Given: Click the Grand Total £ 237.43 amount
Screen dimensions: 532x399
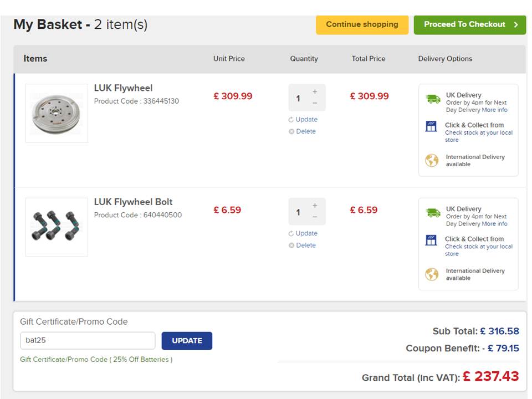Looking at the screenshot, I should (491, 376).
